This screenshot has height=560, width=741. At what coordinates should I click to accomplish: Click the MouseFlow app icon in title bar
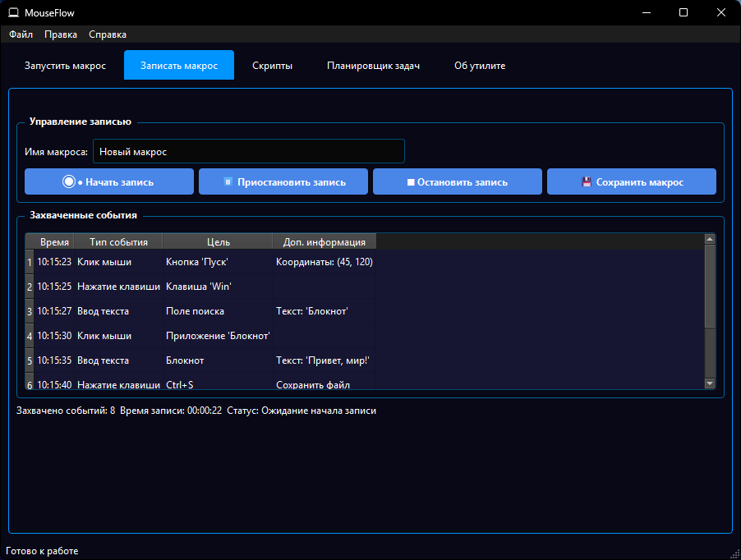pyautogui.click(x=13, y=12)
